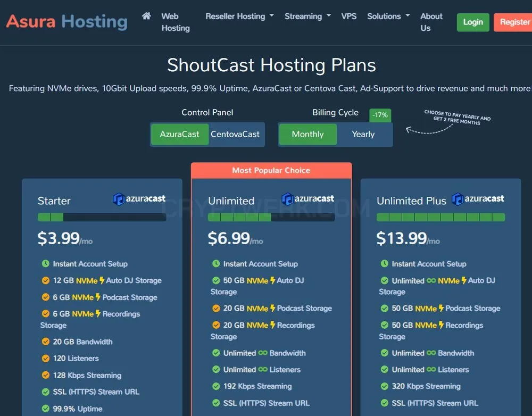Expand the Reseller Hosting dropdown
Viewport: 532px width, 416px height.
click(239, 16)
